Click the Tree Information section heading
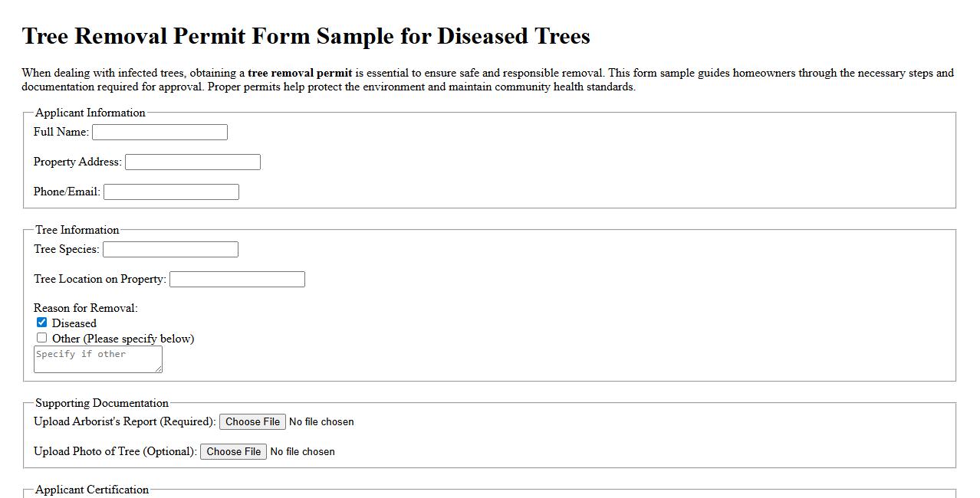The image size is (980, 498). click(77, 230)
